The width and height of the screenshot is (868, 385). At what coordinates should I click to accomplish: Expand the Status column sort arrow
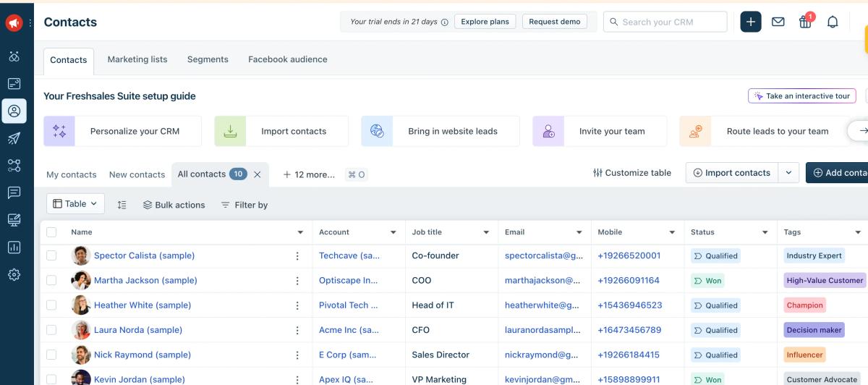[765, 233]
